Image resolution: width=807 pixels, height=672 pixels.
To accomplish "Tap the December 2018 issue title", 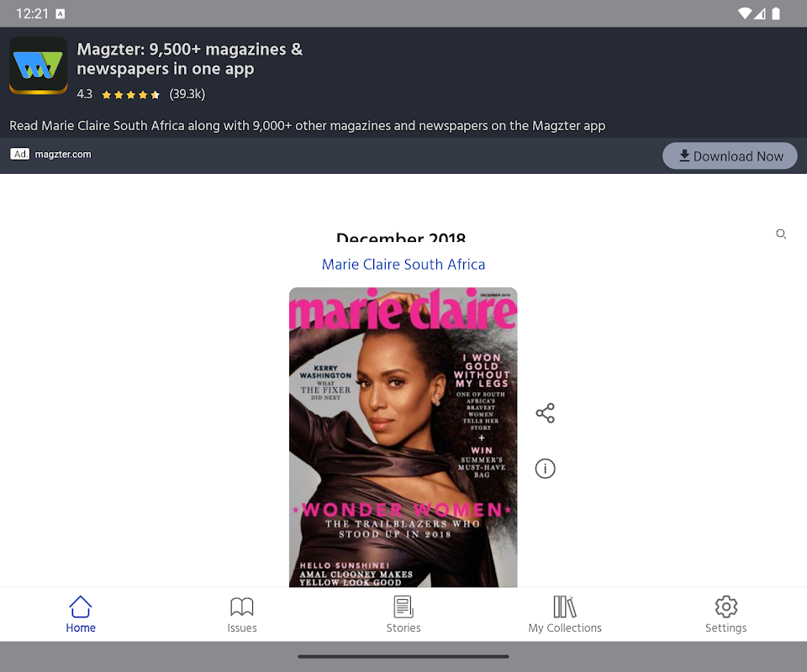I will coord(401,237).
